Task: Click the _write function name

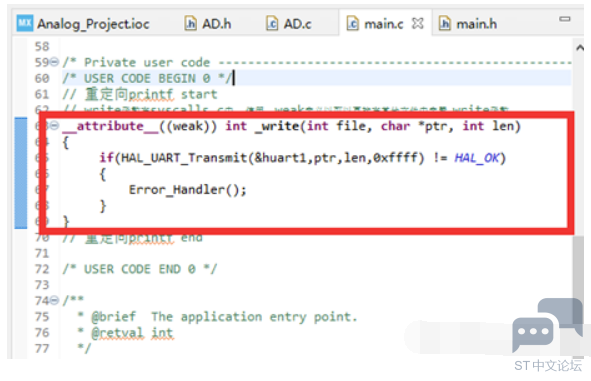Action: [x=277, y=126]
